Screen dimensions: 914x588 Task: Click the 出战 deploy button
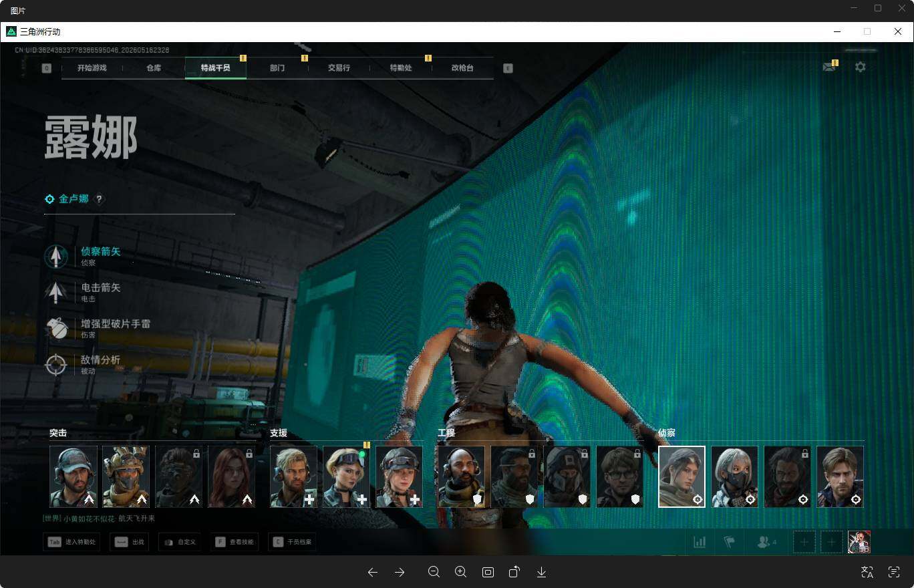(x=130, y=542)
